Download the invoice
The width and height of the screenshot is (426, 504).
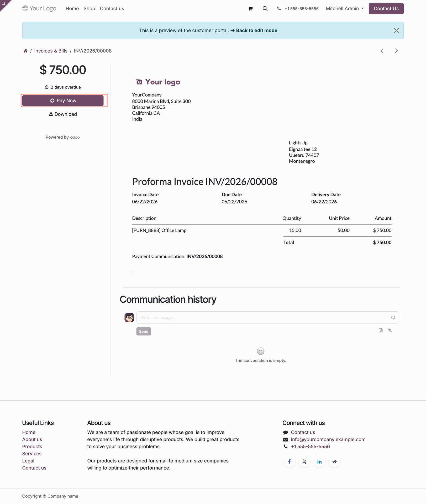tap(63, 114)
